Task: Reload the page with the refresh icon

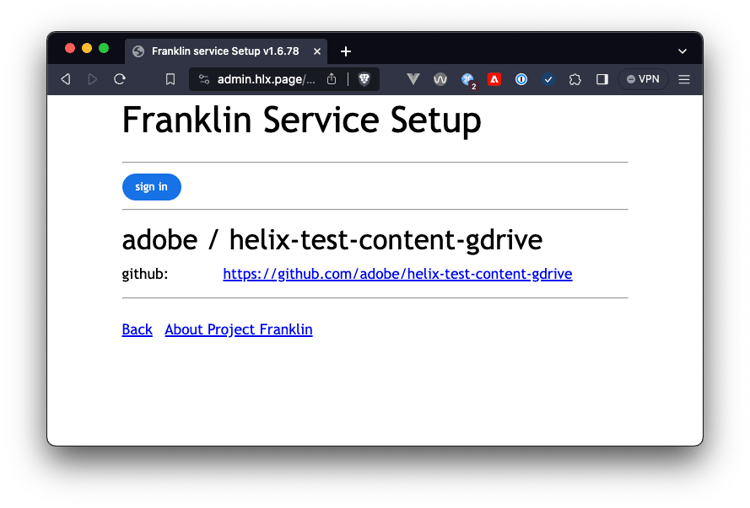Action: tap(120, 79)
